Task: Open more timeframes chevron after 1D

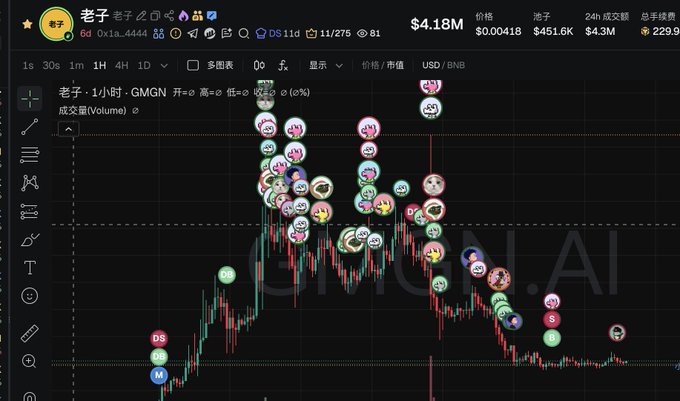Action: (164, 66)
